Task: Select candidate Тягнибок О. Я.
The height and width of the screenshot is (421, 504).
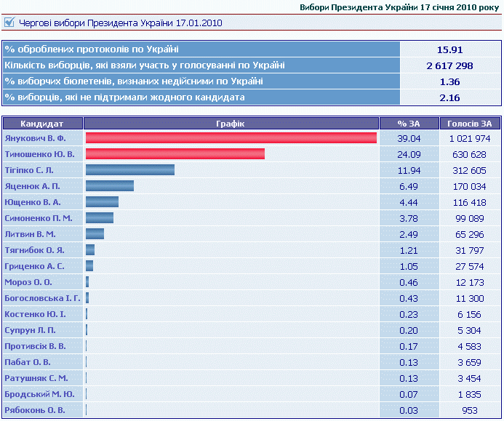Action: [33, 250]
